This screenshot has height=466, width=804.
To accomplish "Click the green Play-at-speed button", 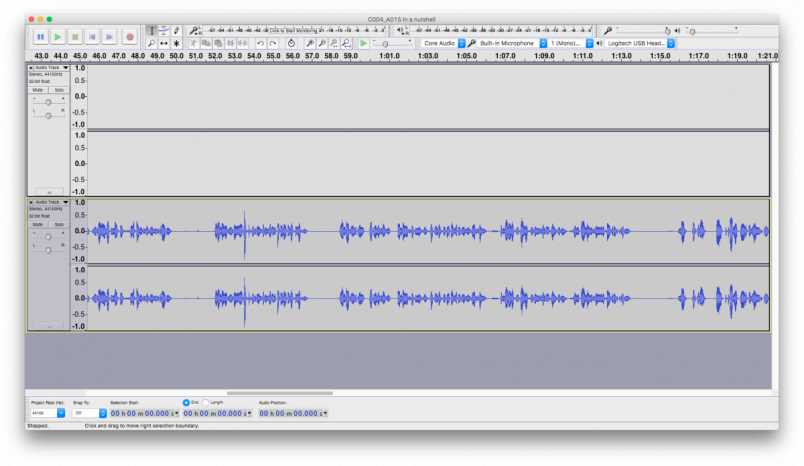I will tap(364, 44).
